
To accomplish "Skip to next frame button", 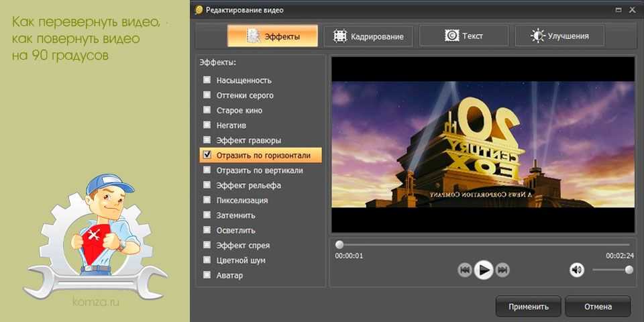I will pyautogui.click(x=502, y=270).
